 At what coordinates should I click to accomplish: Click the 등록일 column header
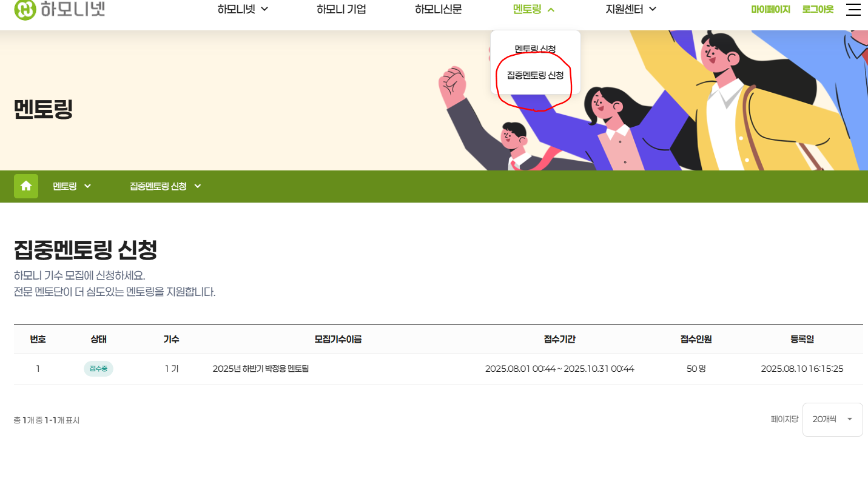(802, 339)
